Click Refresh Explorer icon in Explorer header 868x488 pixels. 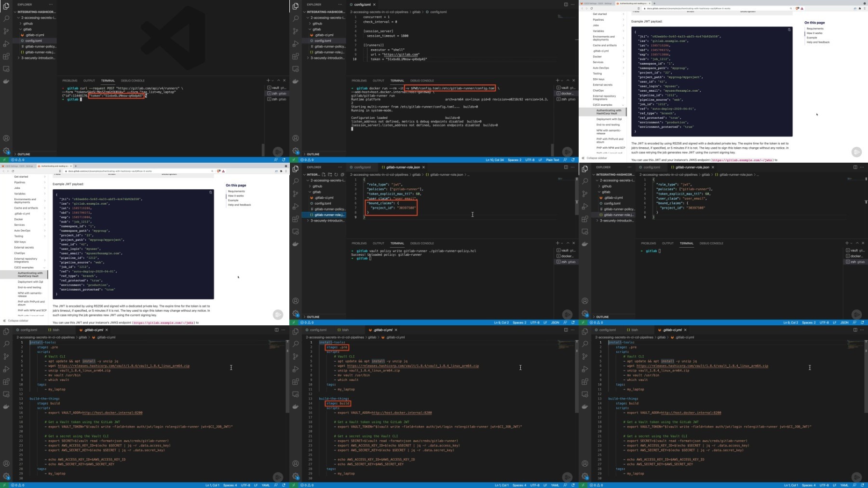coord(336,175)
